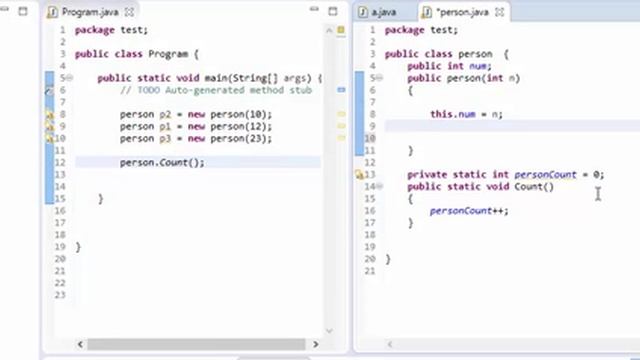Image resolution: width=640 pixels, height=360 pixels.
Task: Click the horizontal scrollbar left arrow in Program.java
Action: click(x=80, y=344)
